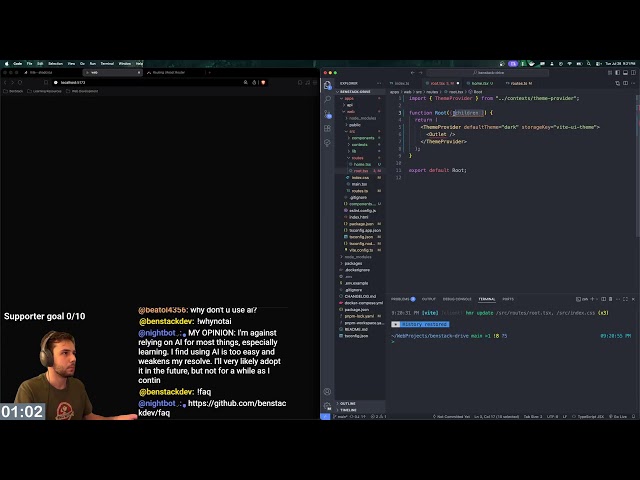Open the Search view in the activity bar
The height and width of the screenshot is (480, 640).
tap(327, 99)
